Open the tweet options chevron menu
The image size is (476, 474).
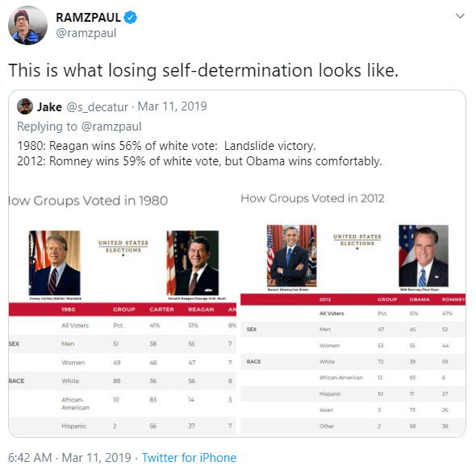[x=460, y=16]
